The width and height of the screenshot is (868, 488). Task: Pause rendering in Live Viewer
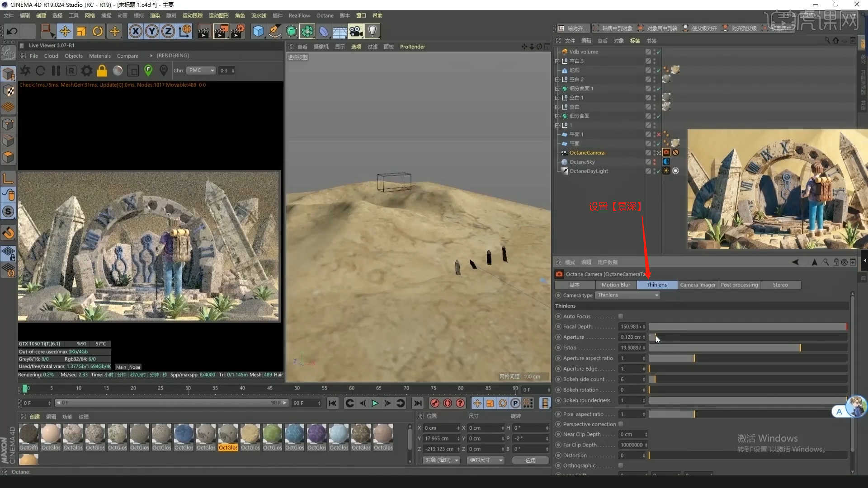coord(56,70)
